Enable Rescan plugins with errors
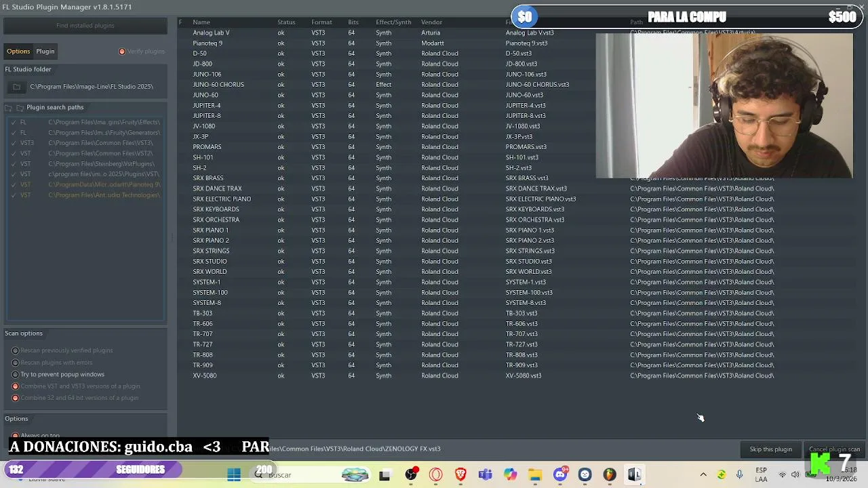The height and width of the screenshot is (488, 868). click(15, 363)
